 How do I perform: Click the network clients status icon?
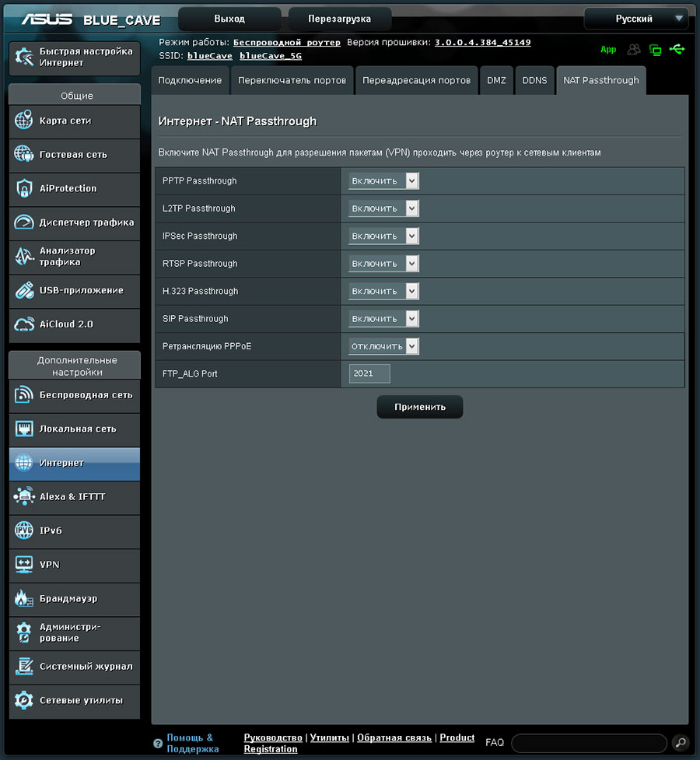[655, 50]
